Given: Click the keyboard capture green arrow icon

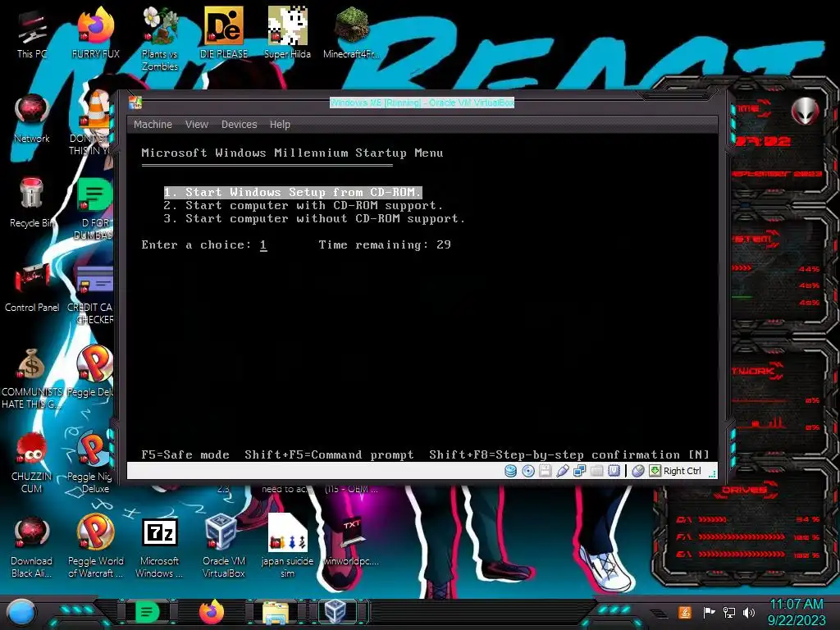Looking at the screenshot, I should (x=655, y=471).
